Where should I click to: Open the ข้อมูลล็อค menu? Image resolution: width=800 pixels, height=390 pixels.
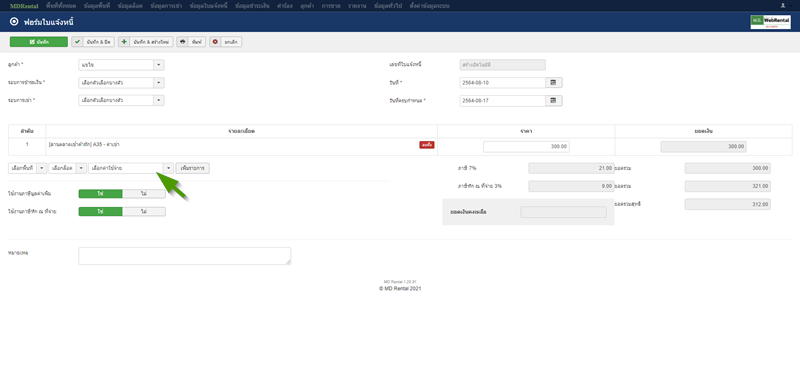(130, 6)
